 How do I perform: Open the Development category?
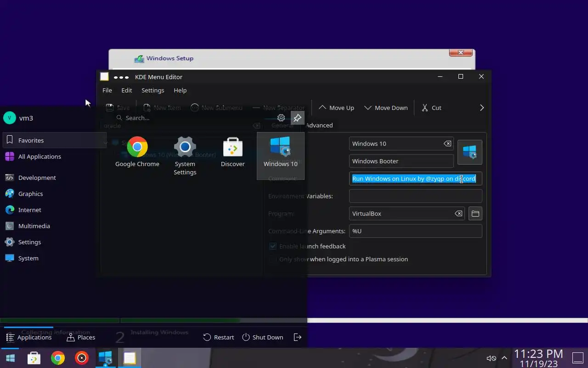(54, 178)
